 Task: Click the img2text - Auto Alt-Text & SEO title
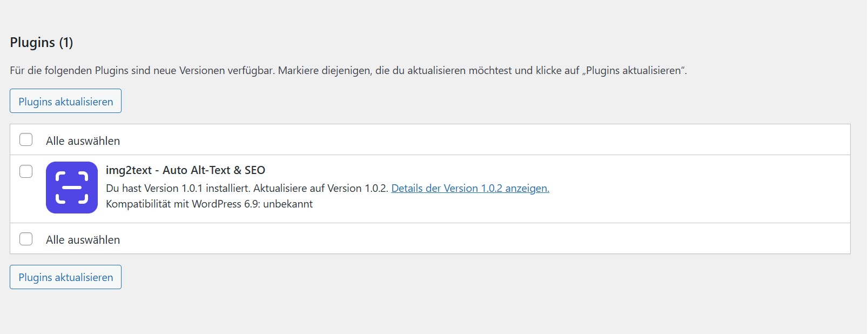[x=186, y=170]
